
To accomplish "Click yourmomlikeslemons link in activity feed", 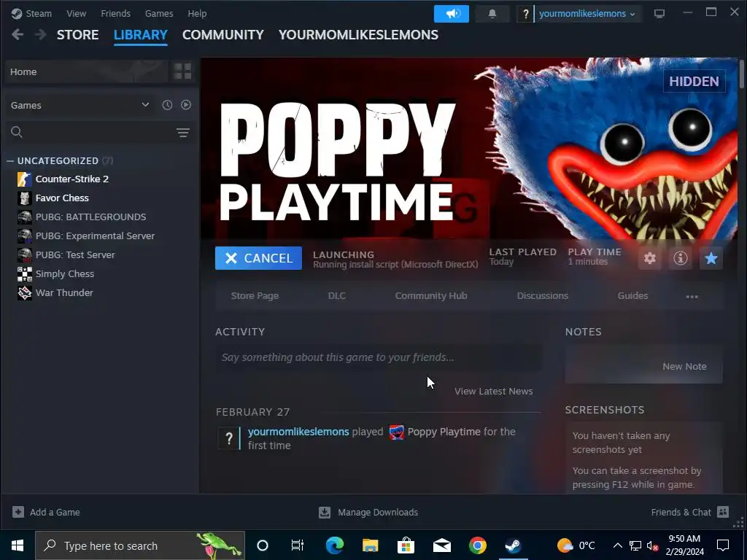I will (x=298, y=432).
